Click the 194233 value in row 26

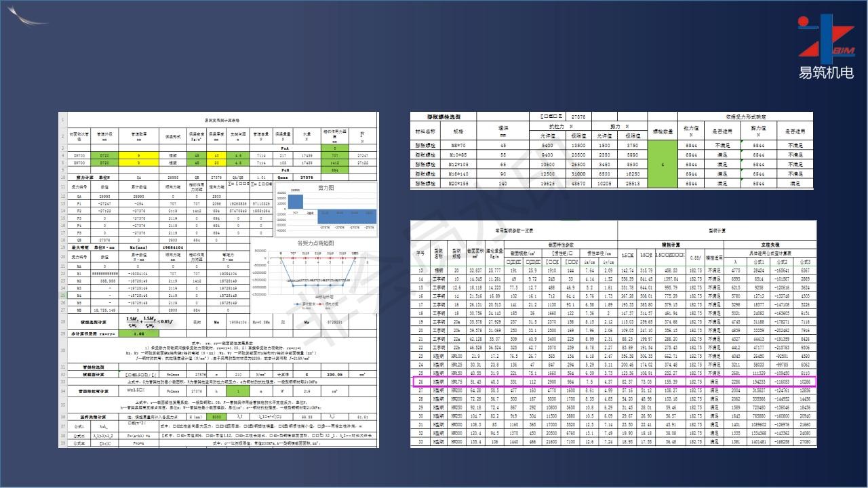tap(759, 382)
